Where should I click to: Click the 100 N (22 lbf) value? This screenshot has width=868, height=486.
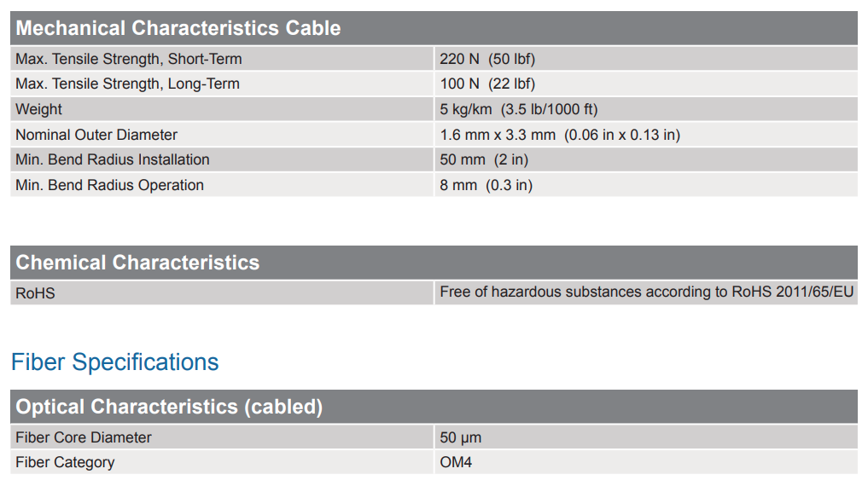pos(487,84)
